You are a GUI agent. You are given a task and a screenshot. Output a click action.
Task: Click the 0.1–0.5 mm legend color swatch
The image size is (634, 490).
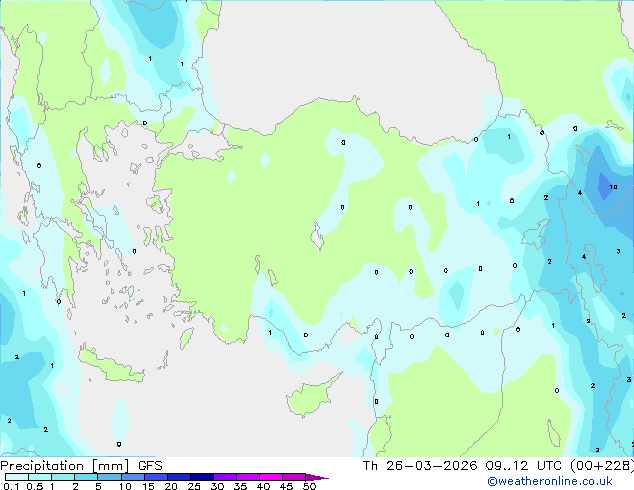17,477
